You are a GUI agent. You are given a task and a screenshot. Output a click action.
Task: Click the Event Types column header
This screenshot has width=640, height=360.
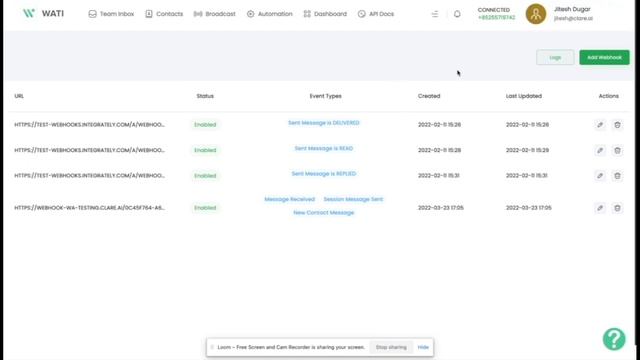pos(325,96)
